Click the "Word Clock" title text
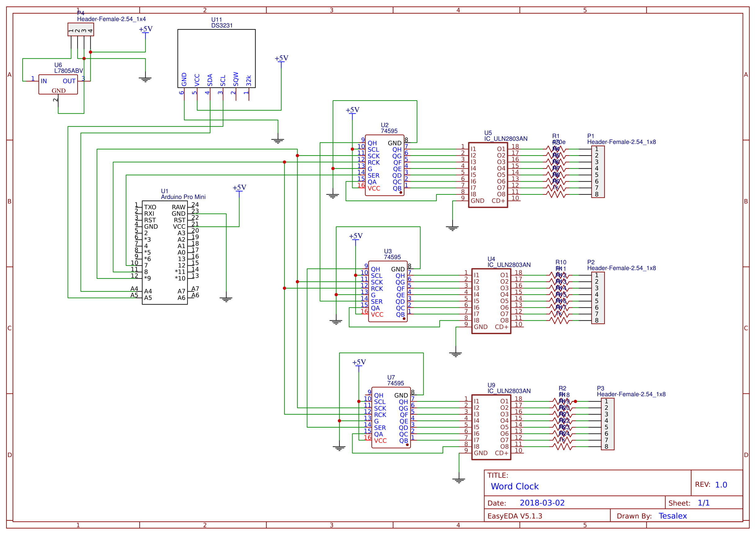The image size is (756, 535). coord(515,486)
